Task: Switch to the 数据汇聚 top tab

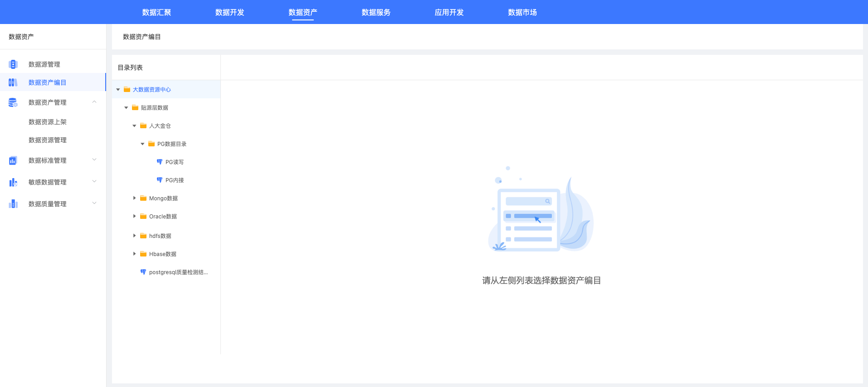Action: click(x=156, y=12)
